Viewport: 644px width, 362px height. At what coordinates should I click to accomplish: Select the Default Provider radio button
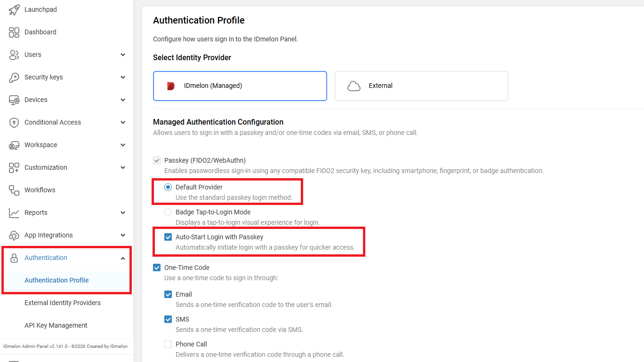point(168,187)
